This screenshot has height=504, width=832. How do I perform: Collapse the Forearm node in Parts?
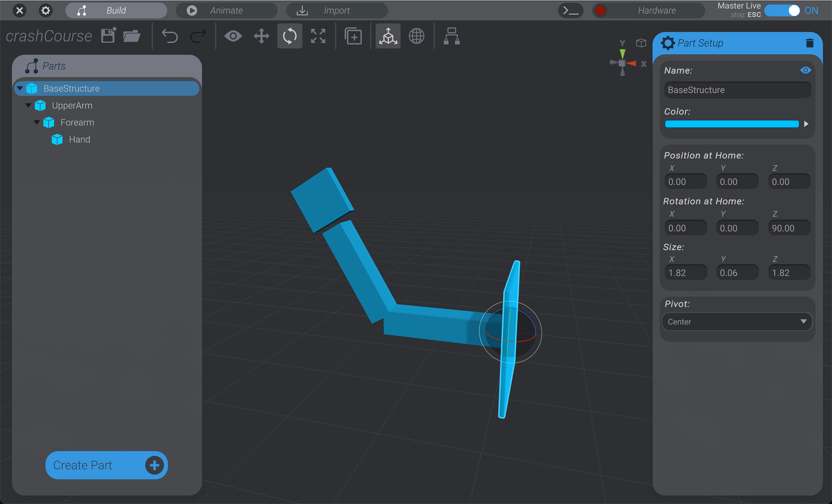pos(37,122)
